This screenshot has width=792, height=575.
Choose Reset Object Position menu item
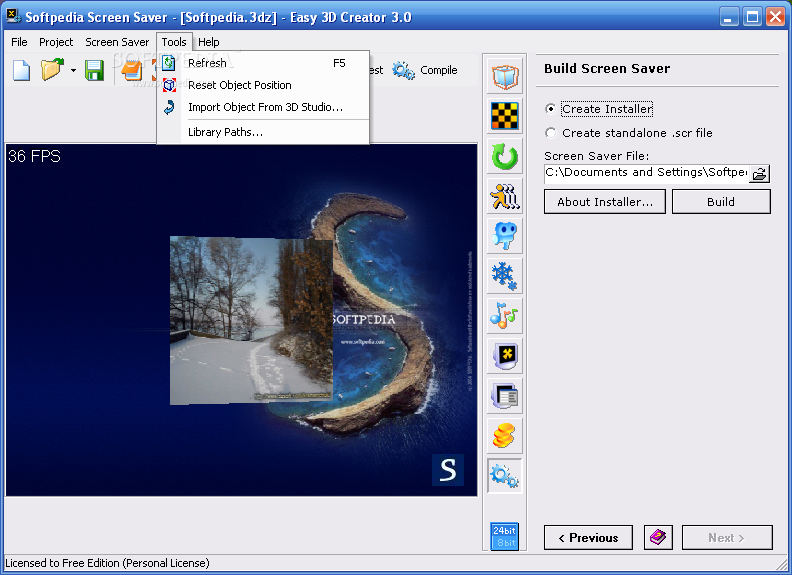click(x=263, y=85)
